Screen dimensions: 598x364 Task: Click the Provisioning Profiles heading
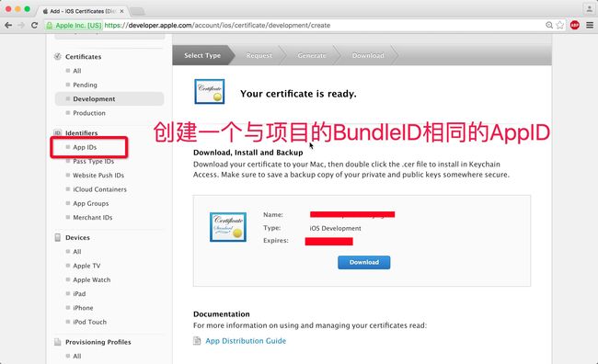pos(98,342)
